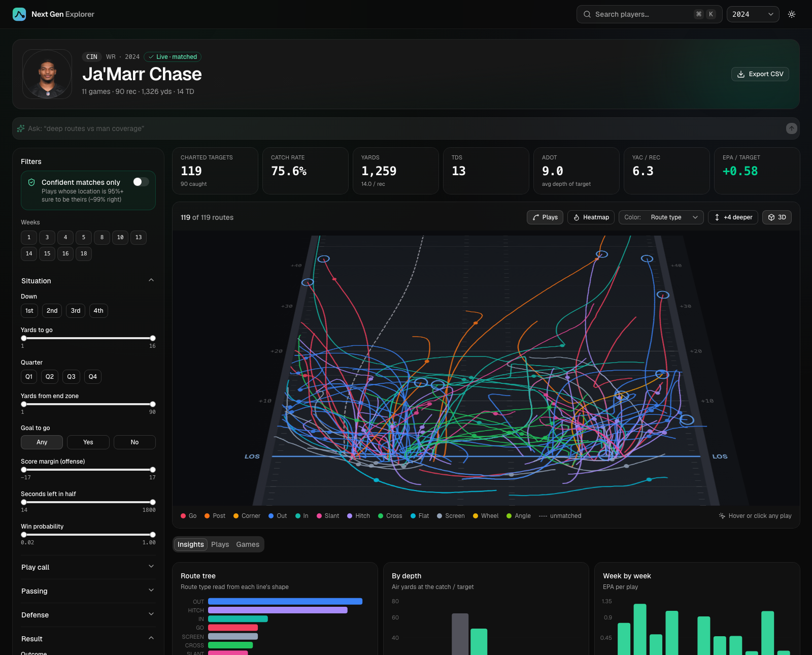The height and width of the screenshot is (655, 812).
Task: Click the sparkle icon in Ask bar
Action: (21, 128)
